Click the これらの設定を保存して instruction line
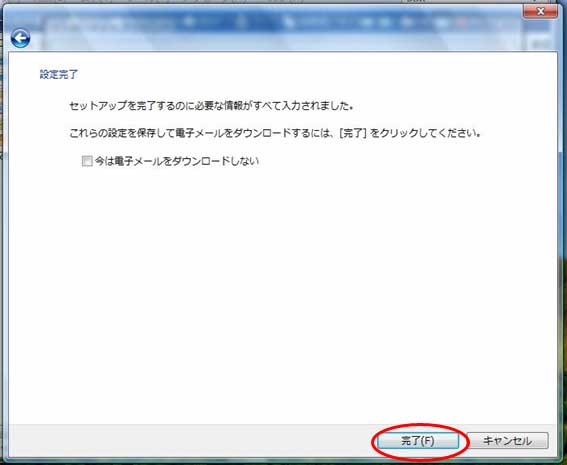This screenshot has height=465, width=567. click(x=275, y=133)
